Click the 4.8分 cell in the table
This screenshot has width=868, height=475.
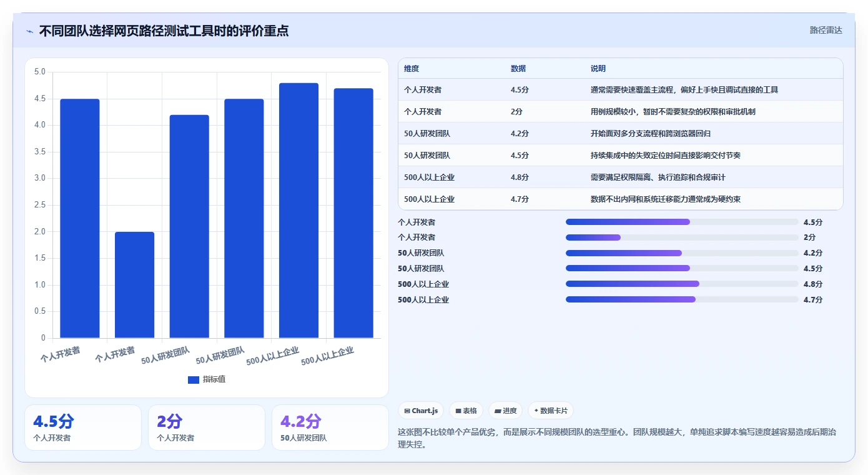520,177
